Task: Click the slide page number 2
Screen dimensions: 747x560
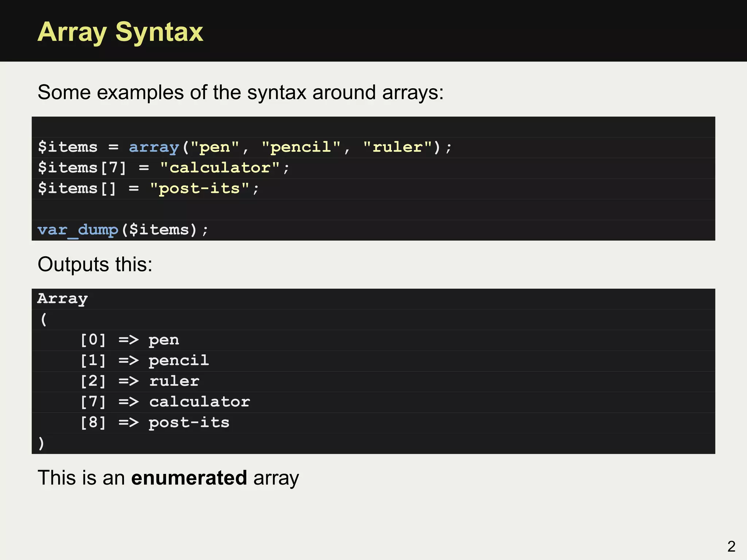Action: coord(731,547)
